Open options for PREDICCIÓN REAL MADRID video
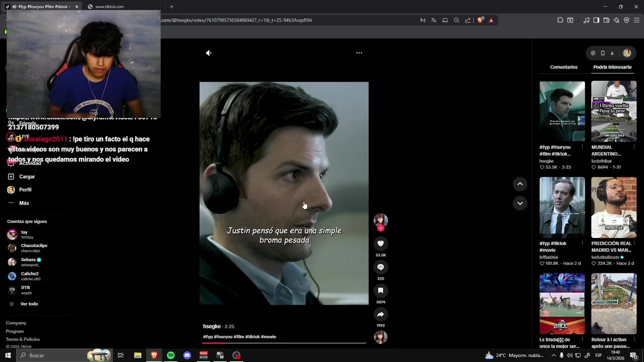 point(633,243)
